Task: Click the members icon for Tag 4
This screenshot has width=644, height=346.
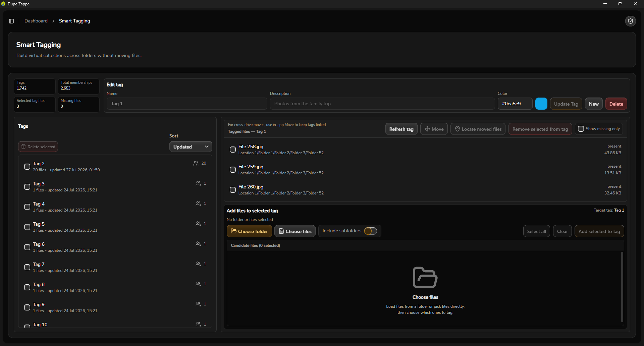Action: 198,204
